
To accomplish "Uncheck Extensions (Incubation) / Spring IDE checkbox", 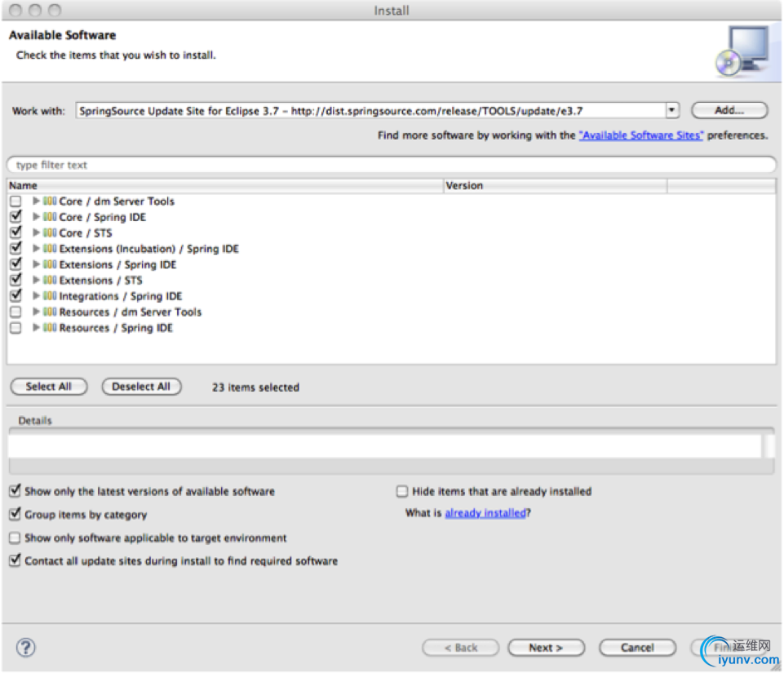I will click(x=16, y=248).
